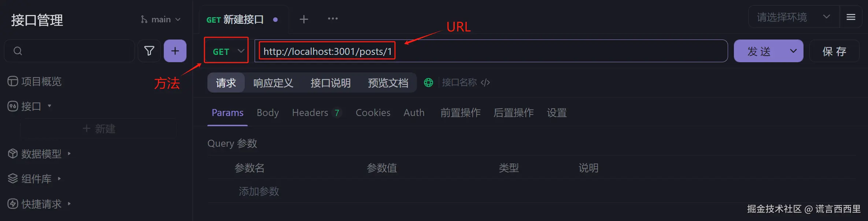Expand the 发送 button dropdown arrow

pyautogui.click(x=793, y=51)
